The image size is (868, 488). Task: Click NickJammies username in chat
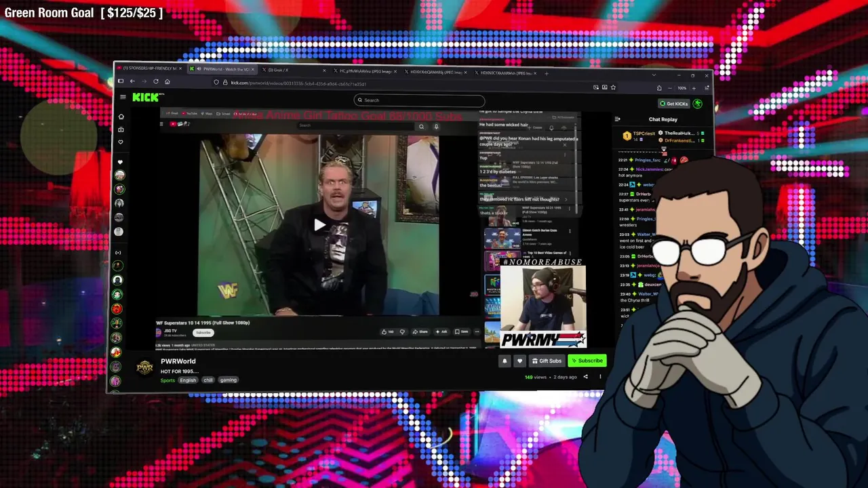(x=650, y=169)
